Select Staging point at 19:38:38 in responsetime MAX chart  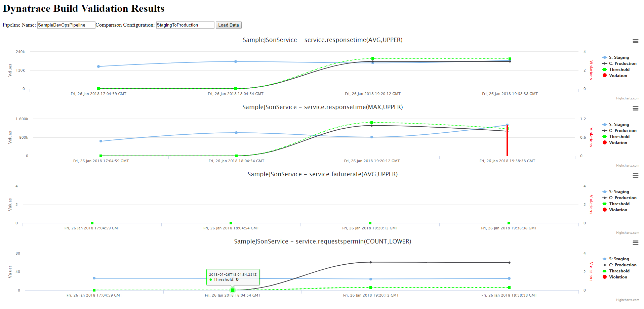[x=507, y=125]
